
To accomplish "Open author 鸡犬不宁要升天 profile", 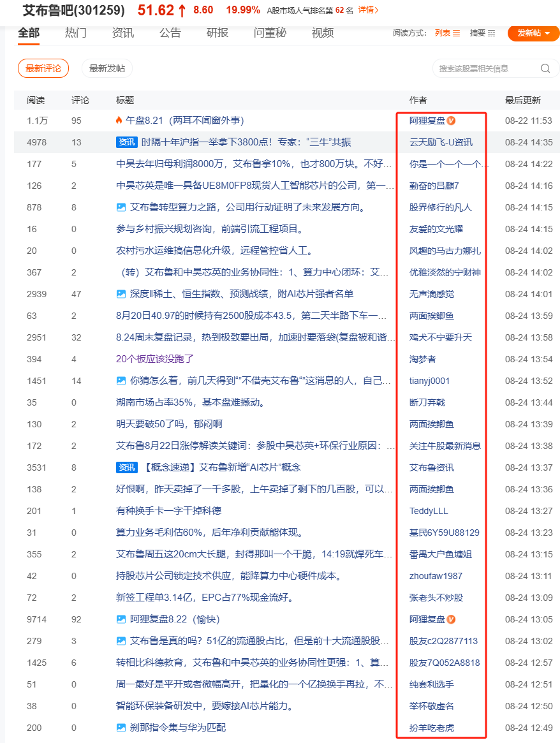I will (441, 337).
